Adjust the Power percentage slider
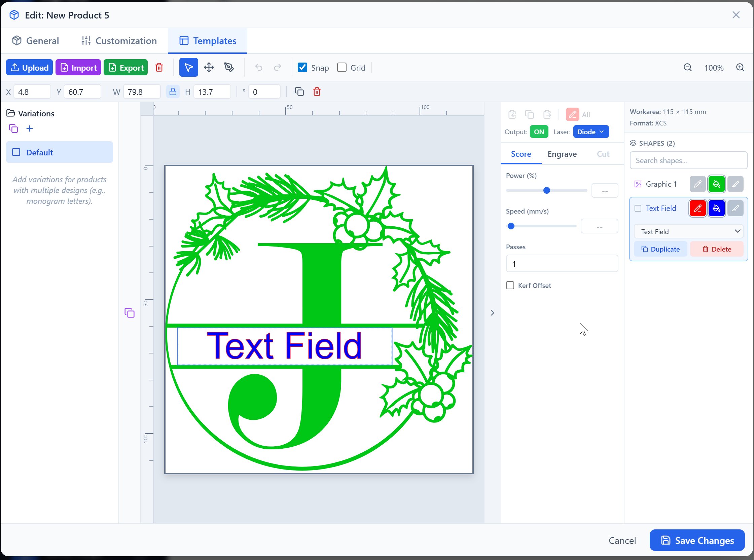Screen dimensions: 754x560 [546, 190]
